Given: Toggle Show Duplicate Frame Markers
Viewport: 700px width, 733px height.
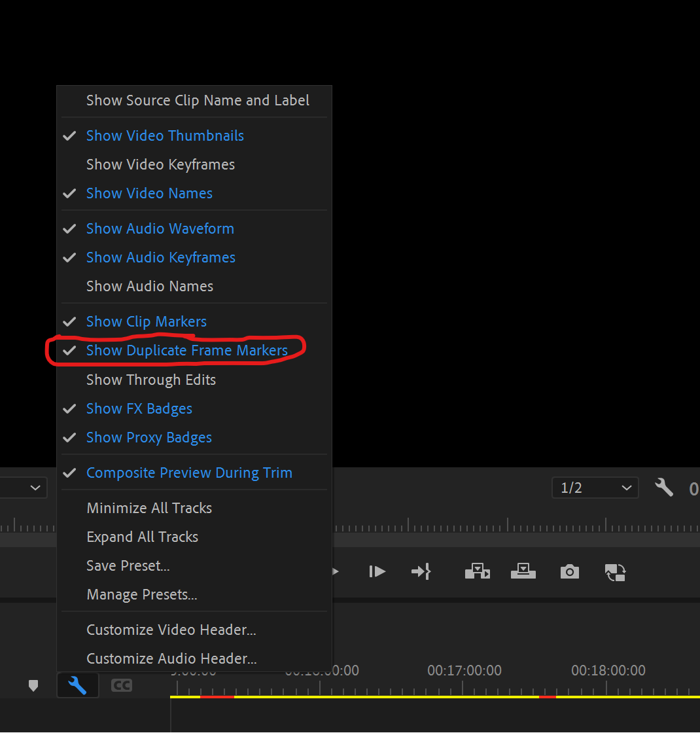Looking at the screenshot, I should click(x=194, y=351).
